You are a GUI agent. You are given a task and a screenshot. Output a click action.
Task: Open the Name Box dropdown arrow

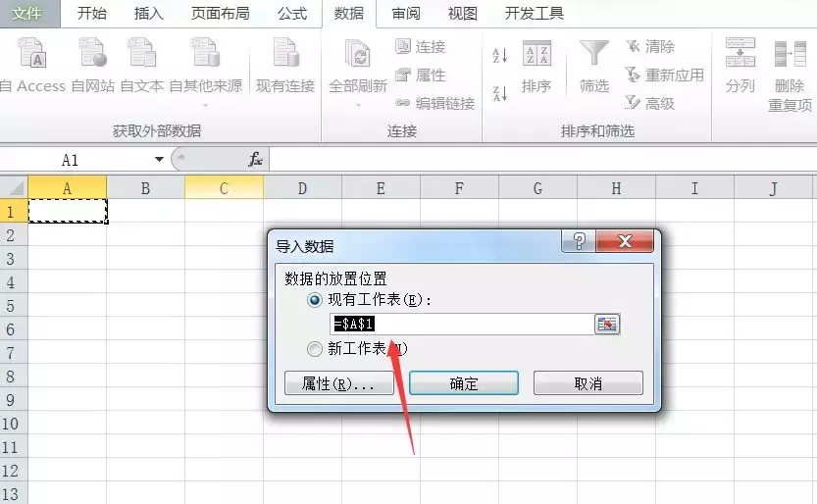click(159, 159)
